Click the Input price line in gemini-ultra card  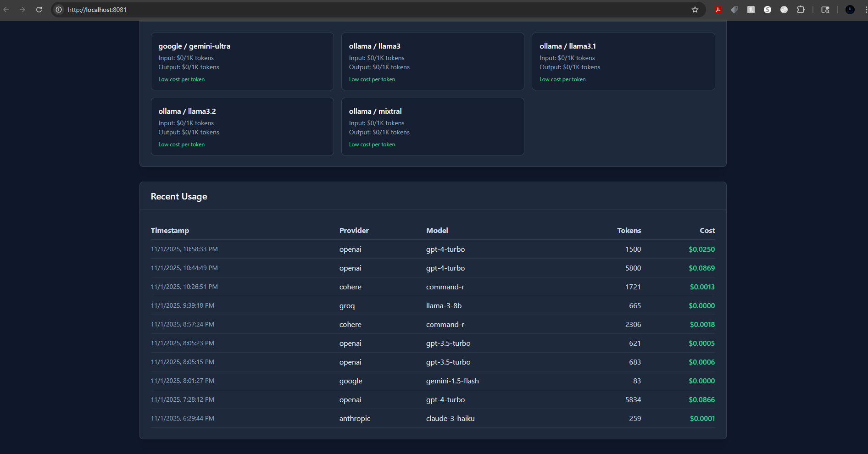coord(186,58)
